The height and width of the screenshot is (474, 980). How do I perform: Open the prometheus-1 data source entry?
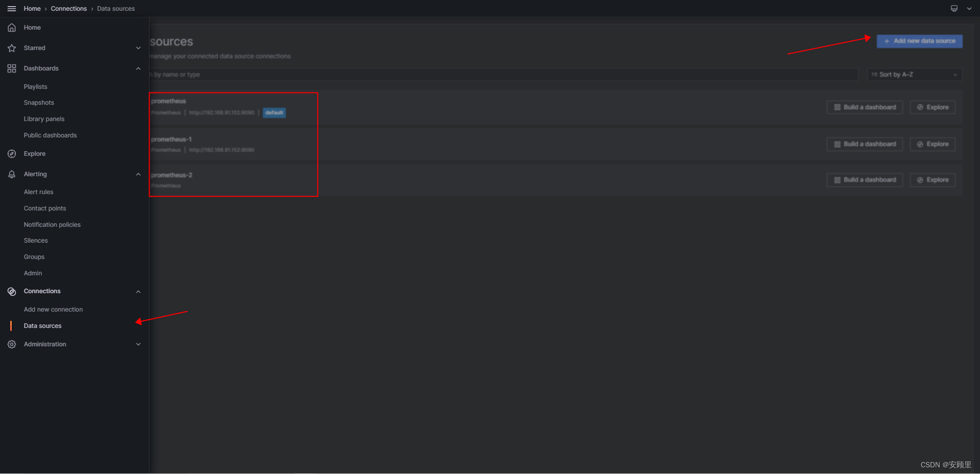(171, 139)
